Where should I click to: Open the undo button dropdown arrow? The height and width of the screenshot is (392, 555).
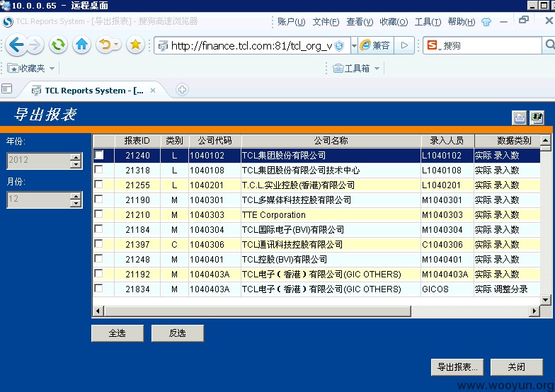click(116, 45)
